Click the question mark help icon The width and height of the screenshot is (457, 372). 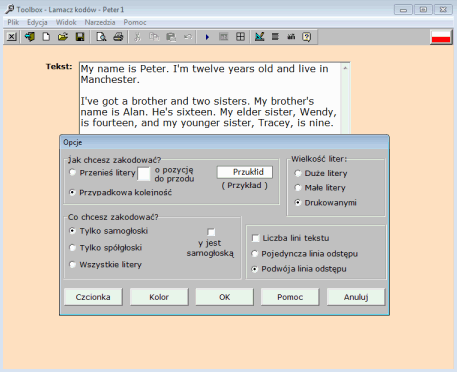307,37
